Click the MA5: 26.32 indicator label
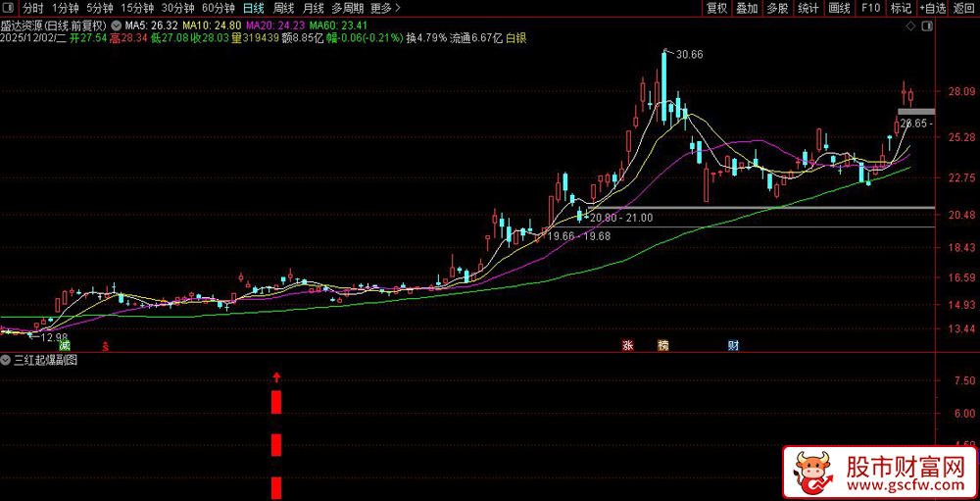This screenshot has width=980, height=501. point(151,26)
